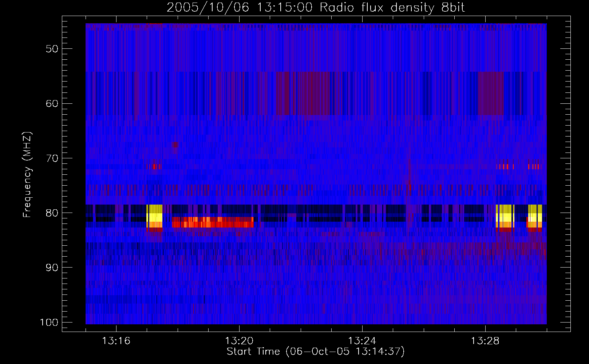The height and width of the screenshot is (364, 589).
Task: Click the 100 frequency tick label
Action: pyautogui.click(x=49, y=323)
